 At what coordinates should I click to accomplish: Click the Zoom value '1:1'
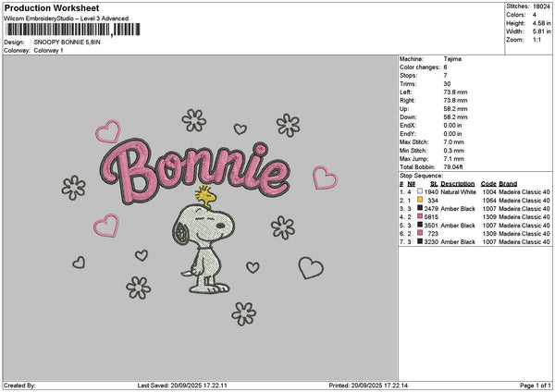[536, 40]
